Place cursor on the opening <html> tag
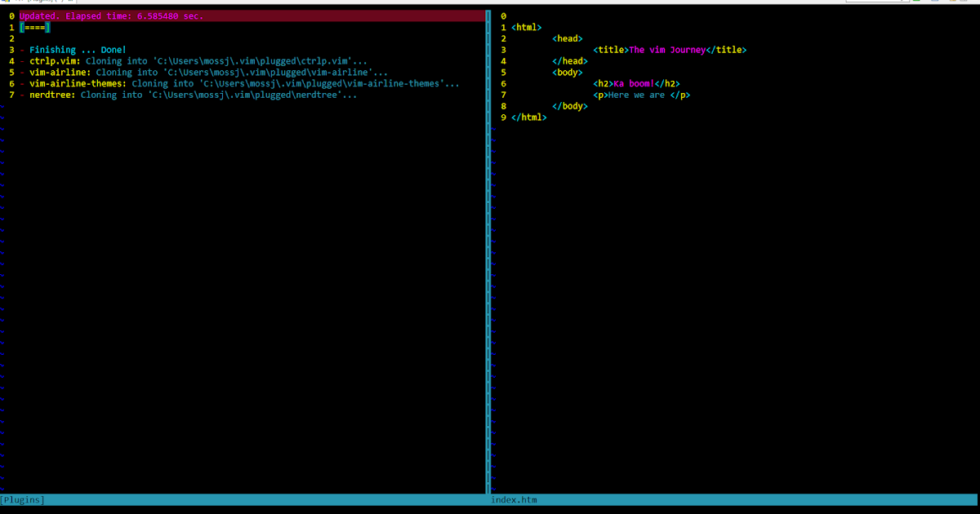This screenshot has width=980, height=514. 526,28
